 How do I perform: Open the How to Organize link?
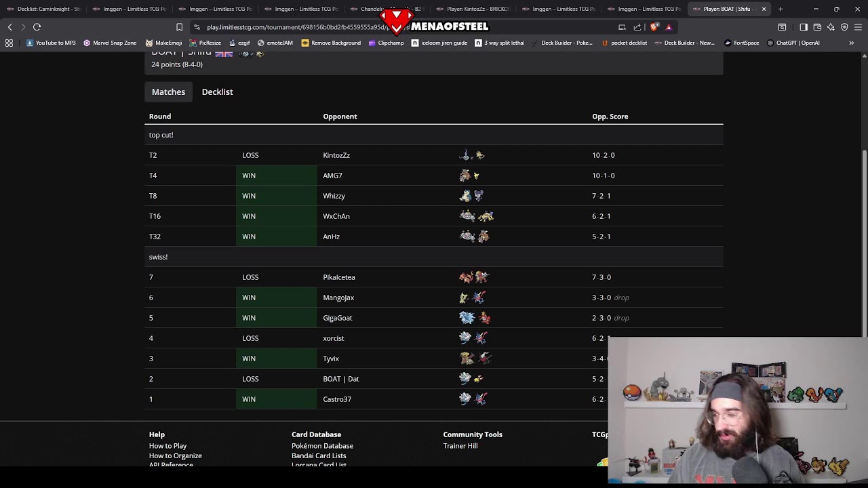coord(176,455)
